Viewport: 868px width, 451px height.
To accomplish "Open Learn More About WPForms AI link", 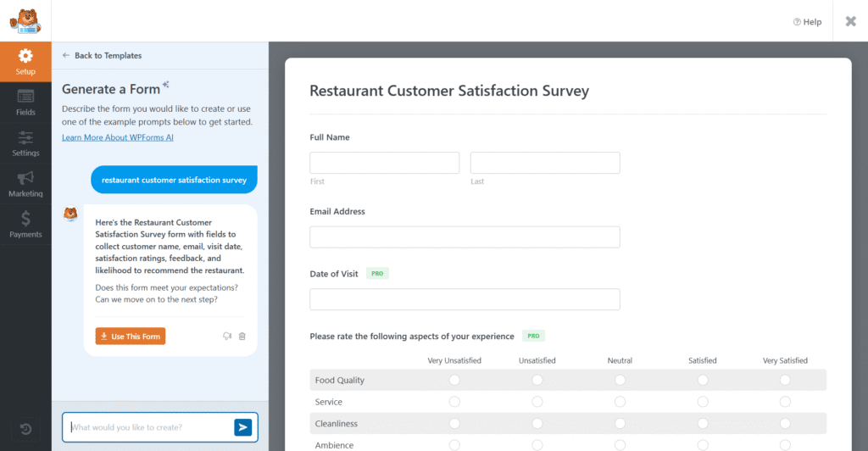I will click(117, 137).
